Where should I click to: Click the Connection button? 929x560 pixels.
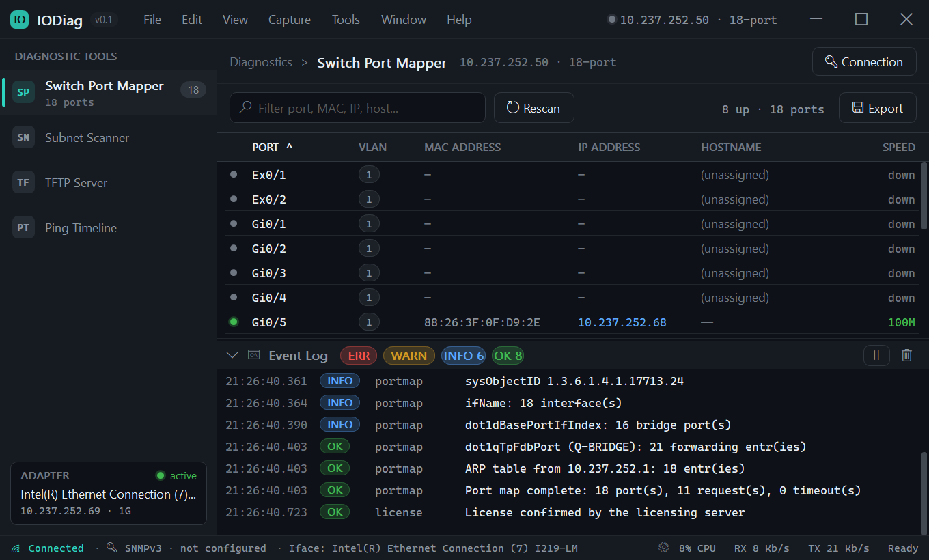click(864, 61)
